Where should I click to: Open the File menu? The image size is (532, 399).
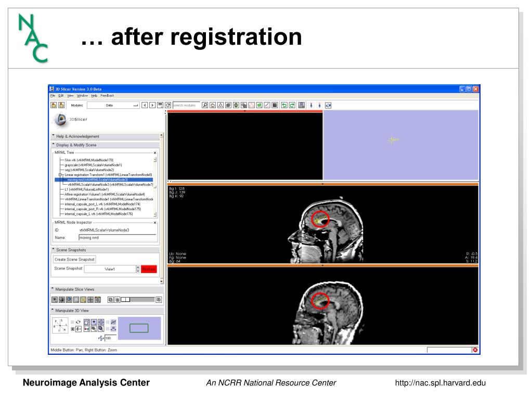pos(53,96)
